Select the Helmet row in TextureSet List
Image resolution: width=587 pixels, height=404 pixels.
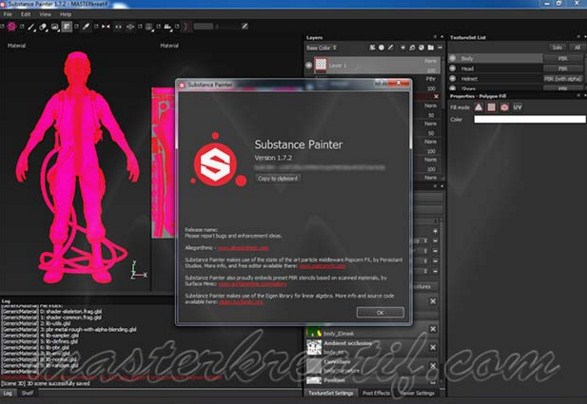(495, 79)
